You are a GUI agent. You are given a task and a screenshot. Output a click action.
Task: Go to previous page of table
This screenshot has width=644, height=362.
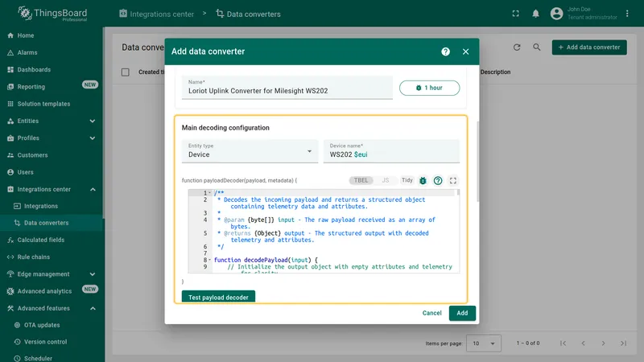583,343
